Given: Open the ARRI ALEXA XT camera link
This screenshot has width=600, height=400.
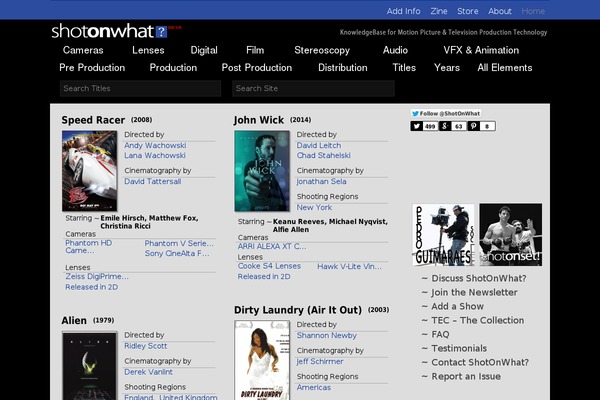Looking at the screenshot, I should click(272, 247).
